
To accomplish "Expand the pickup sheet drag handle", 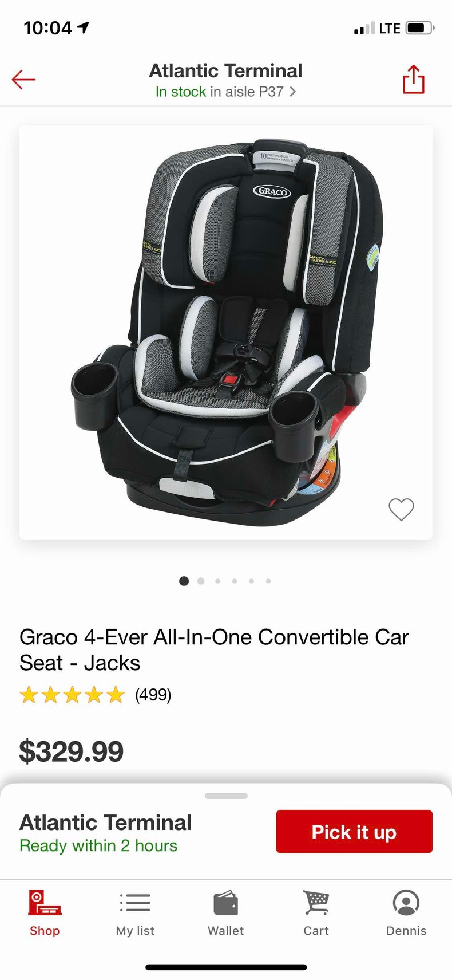I will 226,796.
